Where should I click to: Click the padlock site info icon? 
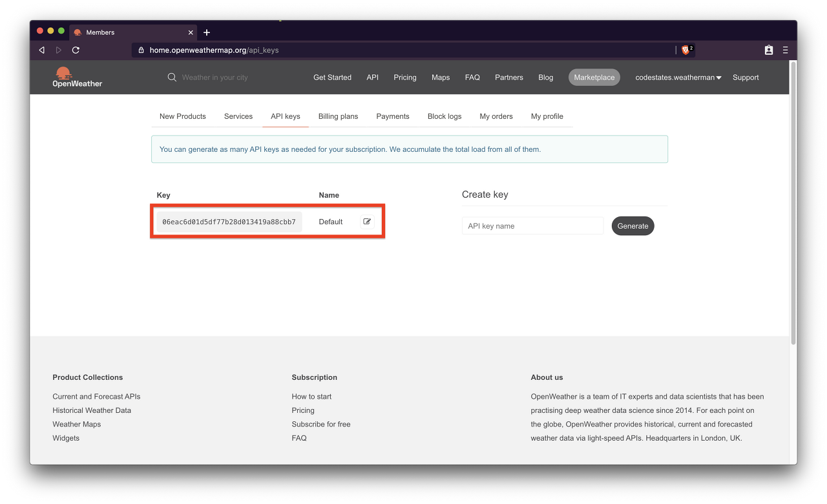(x=141, y=50)
